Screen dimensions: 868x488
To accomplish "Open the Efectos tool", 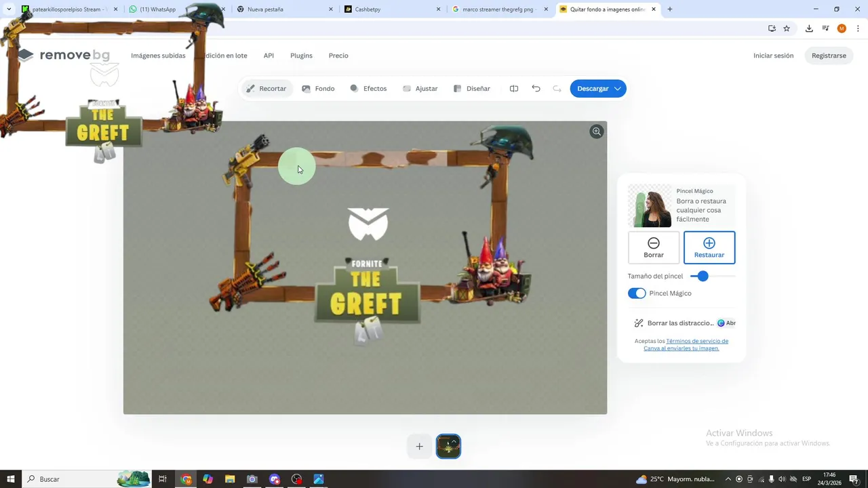I will (368, 89).
